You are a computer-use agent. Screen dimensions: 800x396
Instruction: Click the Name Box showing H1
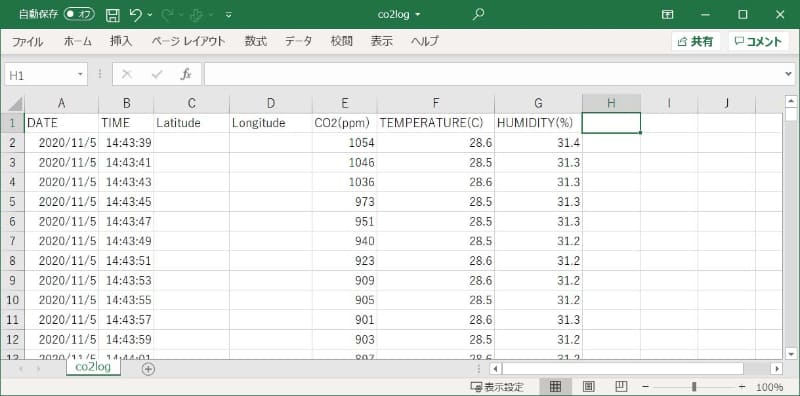40,75
